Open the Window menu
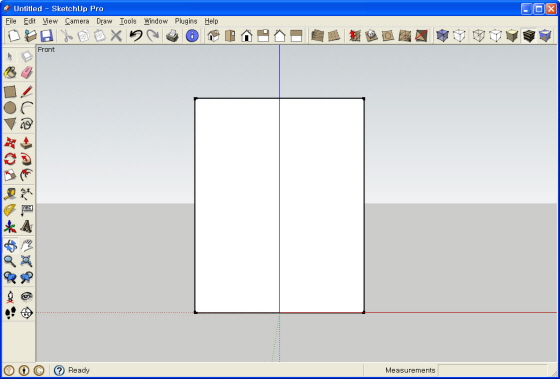This screenshot has width=560, height=379. (156, 21)
